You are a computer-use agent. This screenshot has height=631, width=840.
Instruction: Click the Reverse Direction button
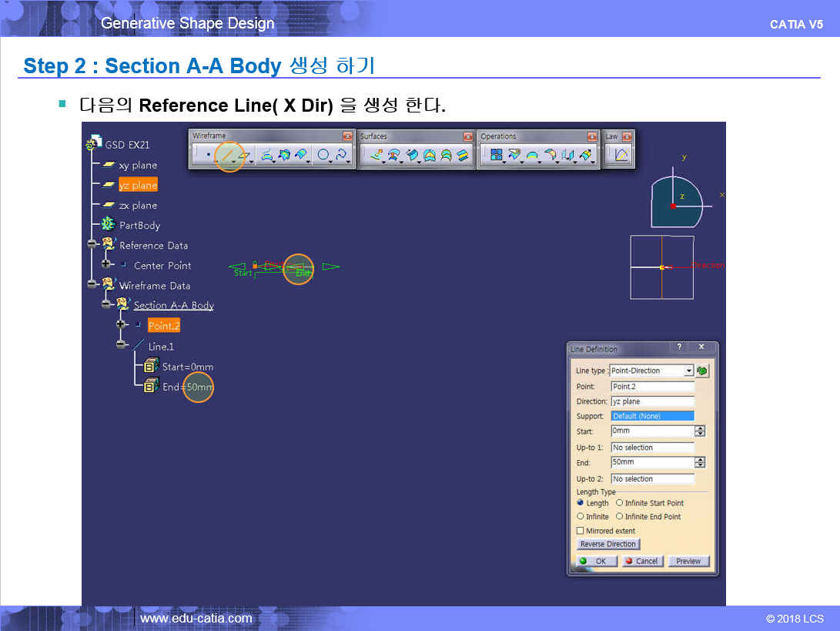click(x=607, y=544)
